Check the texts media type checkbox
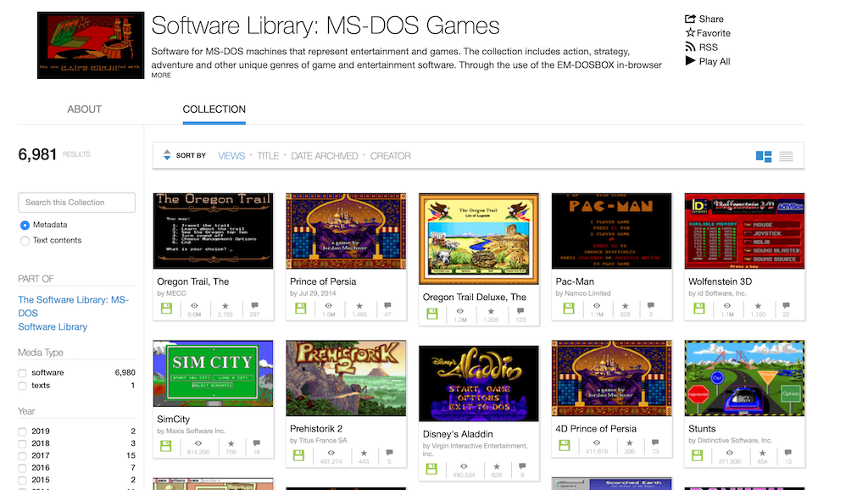 [x=22, y=386]
